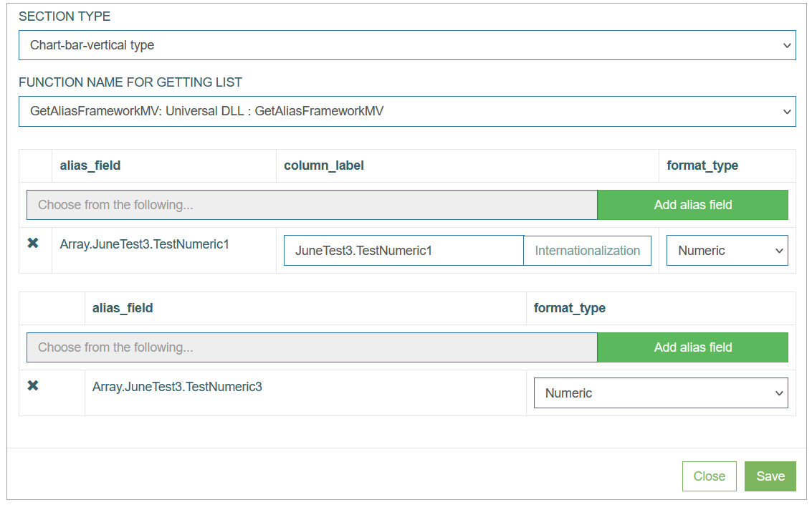Open the Section Type dropdown
Image resolution: width=812 pixels, height=505 pixels.
pyautogui.click(x=407, y=45)
